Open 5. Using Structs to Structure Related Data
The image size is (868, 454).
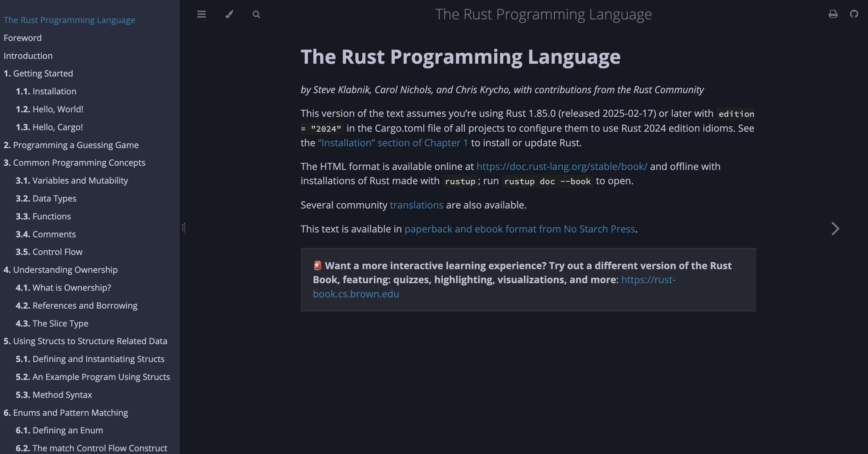click(86, 341)
